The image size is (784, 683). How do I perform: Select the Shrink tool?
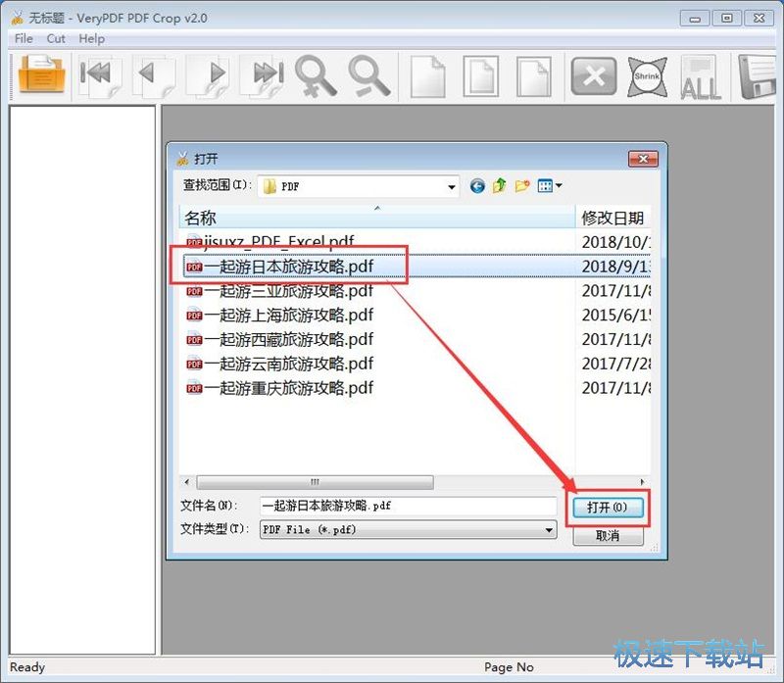(x=646, y=78)
